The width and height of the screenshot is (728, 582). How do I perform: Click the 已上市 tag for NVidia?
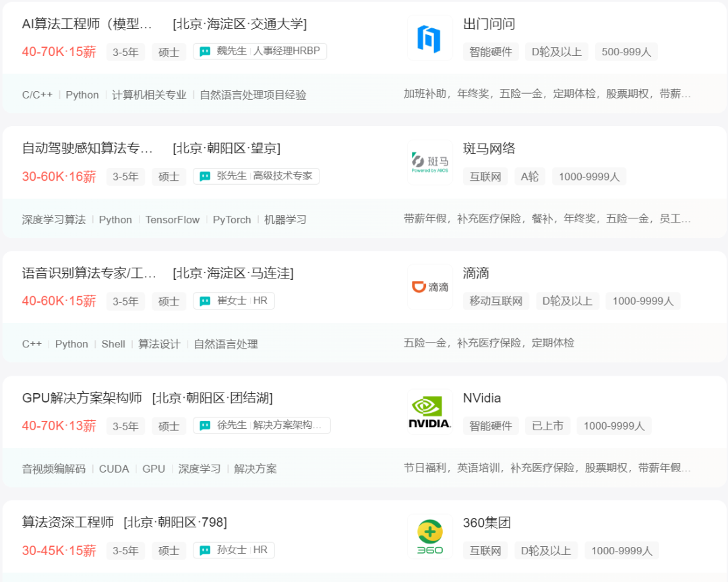coord(547,426)
